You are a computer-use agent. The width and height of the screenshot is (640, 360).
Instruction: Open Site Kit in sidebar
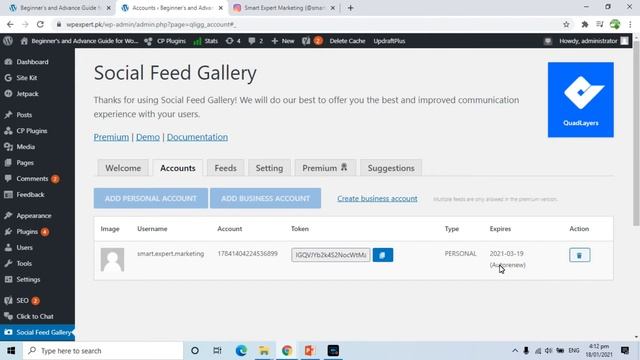click(x=27, y=78)
